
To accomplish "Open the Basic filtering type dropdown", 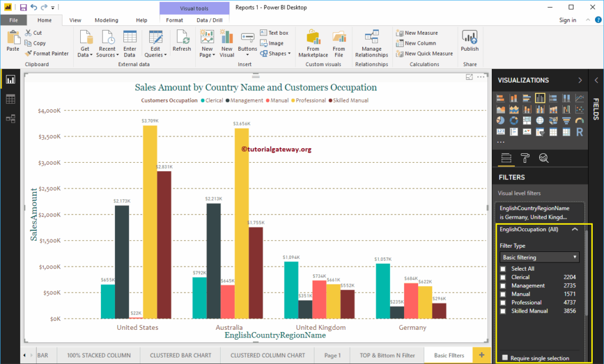I will pyautogui.click(x=539, y=257).
